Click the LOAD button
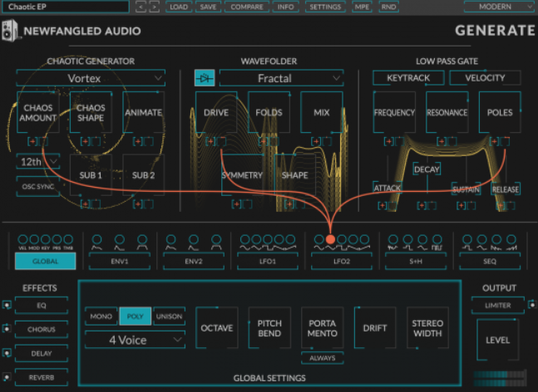Screen dimensions: 538x392 point(179,7)
